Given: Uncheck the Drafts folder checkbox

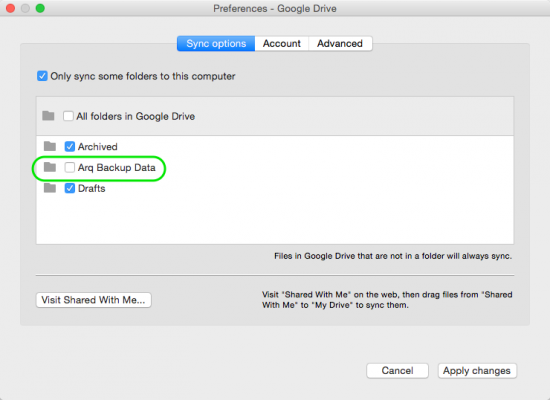Looking at the screenshot, I should tap(70, 188).
